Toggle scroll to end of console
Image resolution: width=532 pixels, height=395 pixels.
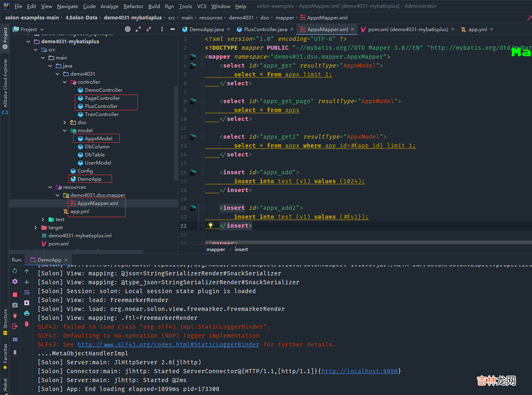coord(27,303)
